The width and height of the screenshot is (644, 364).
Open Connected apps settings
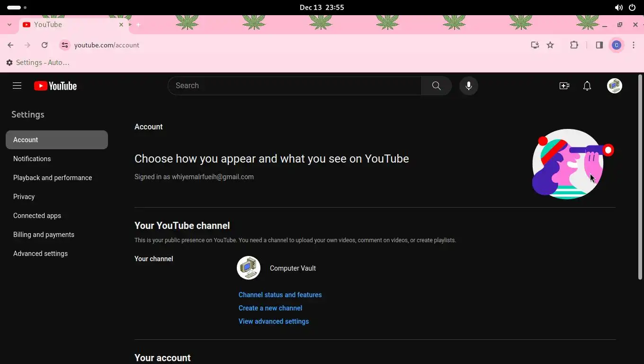point(57,216)
